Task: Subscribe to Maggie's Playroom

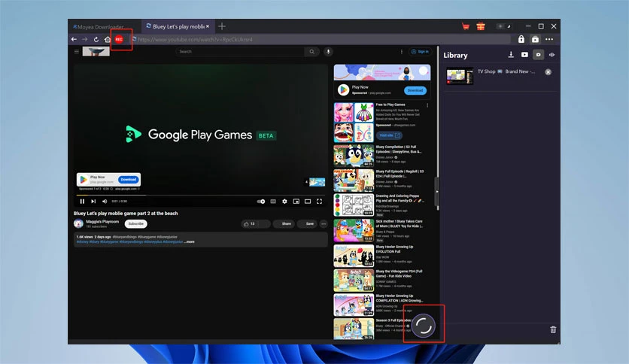Action: pos(136,223)
